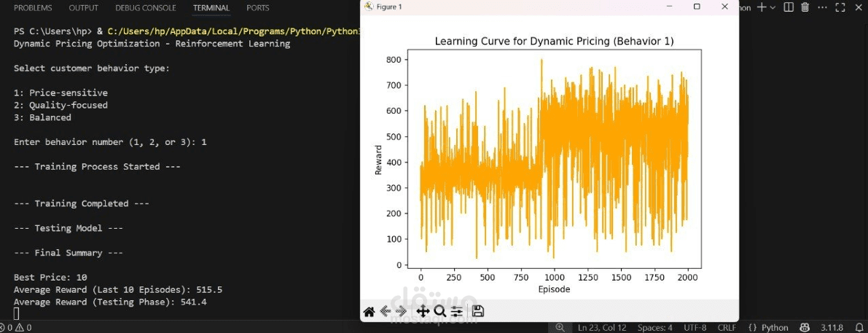Open the DEBUG CONSOLE tab

[x=146, y=8]
